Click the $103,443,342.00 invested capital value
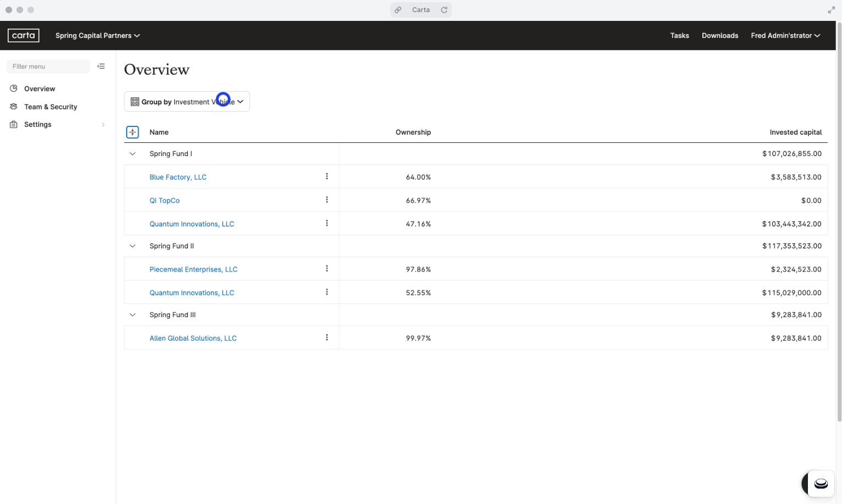This screenshot has height=504, width=842. (791, 224)
